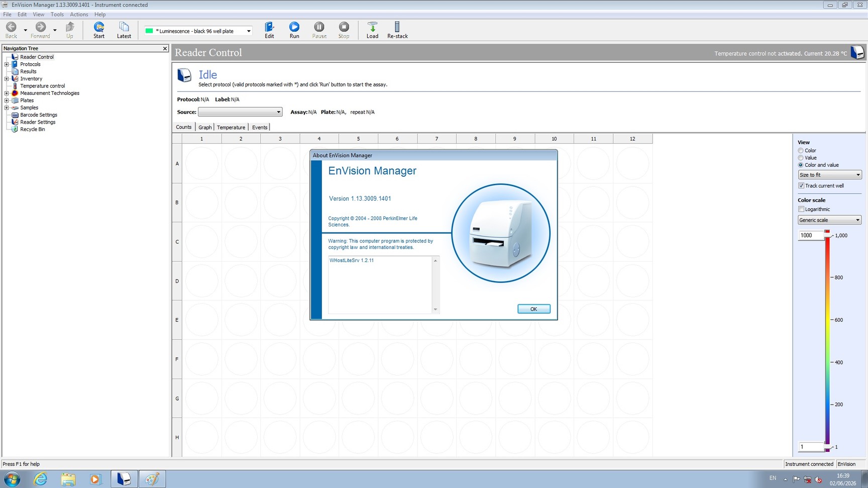
Task: Open the File menu
Action: (7, 15)
